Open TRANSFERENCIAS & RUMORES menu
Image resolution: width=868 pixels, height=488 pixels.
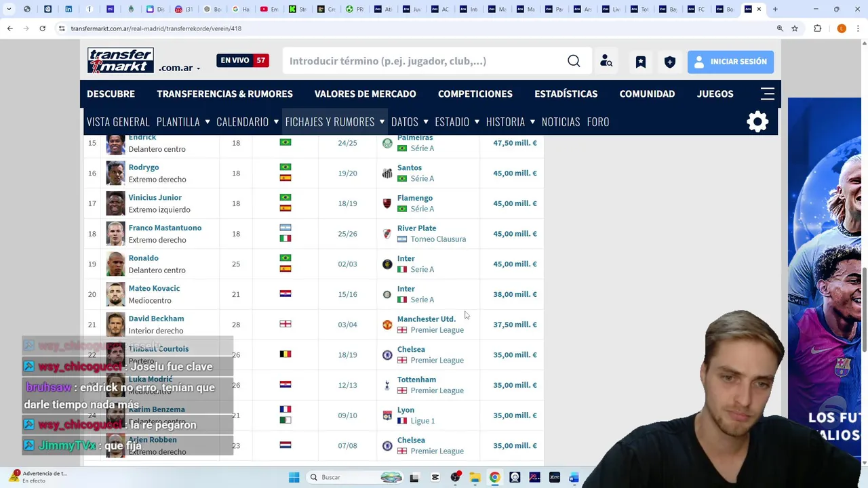tap(224, 94)
